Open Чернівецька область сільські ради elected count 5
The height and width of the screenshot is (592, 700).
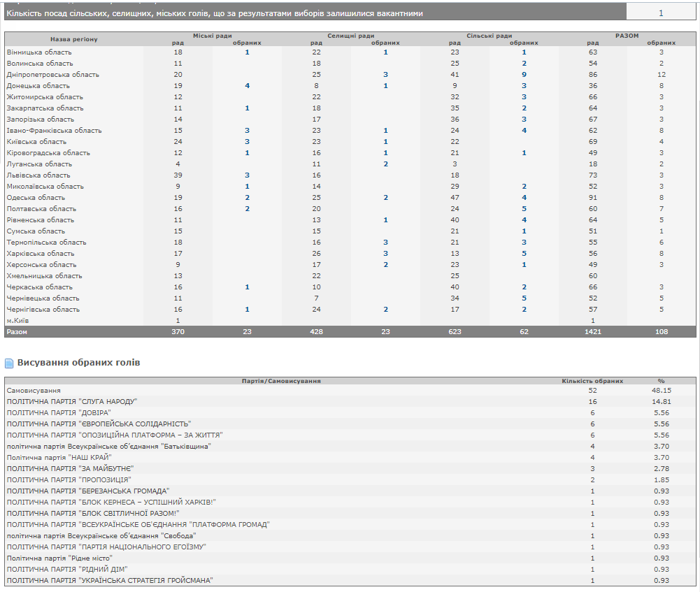pos(524,298)
